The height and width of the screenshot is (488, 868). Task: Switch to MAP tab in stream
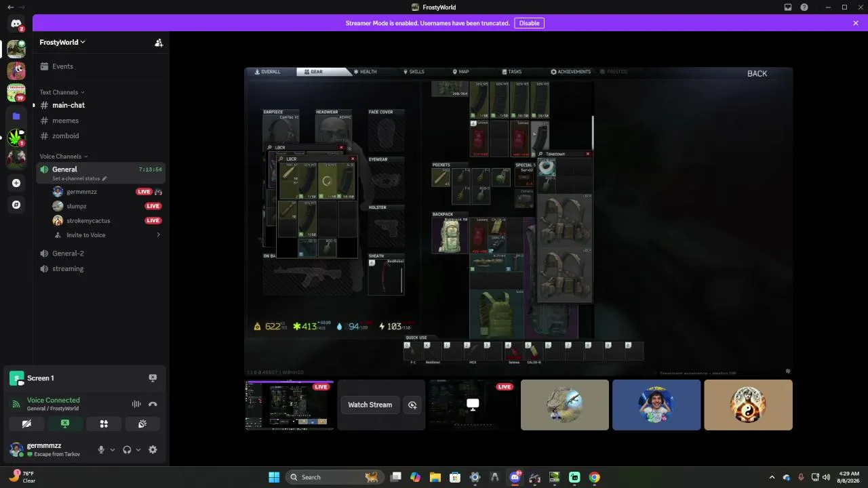click(460, 72)
